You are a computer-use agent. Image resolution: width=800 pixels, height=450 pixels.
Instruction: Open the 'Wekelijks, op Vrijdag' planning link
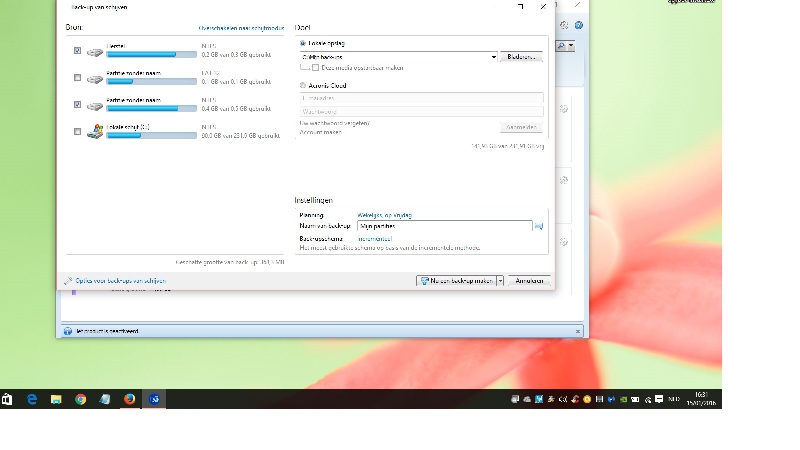(385, 215)
